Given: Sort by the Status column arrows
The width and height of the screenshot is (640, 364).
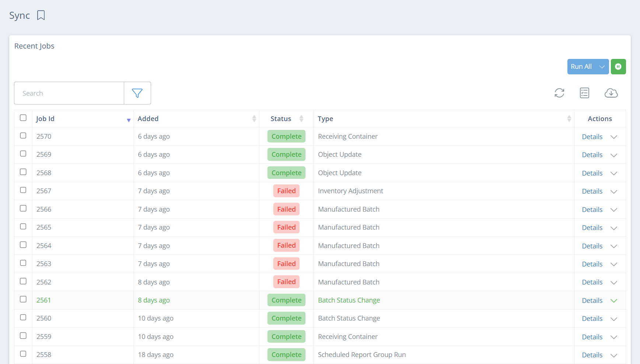Looking at the screenshot, I should (x=301, y=119).
